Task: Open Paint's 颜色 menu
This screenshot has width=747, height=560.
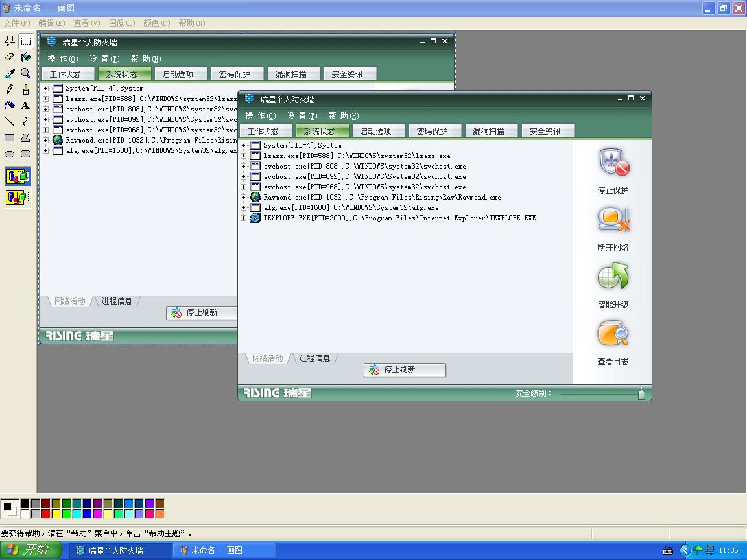Action: coord(157,23)
